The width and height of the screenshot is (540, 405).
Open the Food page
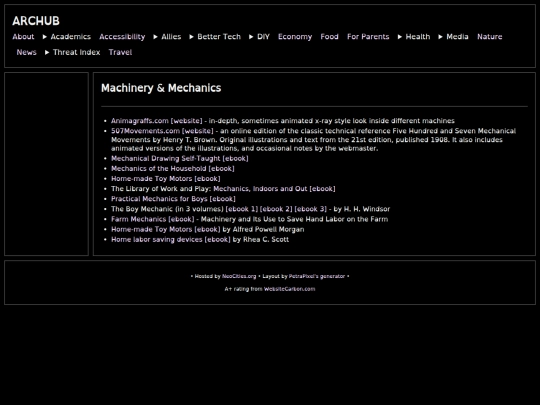[x=329, y=37]
